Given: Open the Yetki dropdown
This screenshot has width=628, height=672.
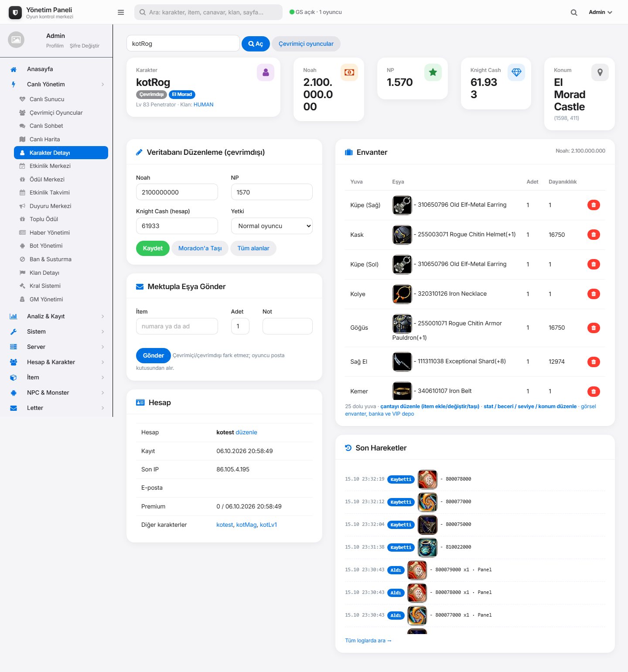Looking at the screenshot, I should click(x=272, y=226).
